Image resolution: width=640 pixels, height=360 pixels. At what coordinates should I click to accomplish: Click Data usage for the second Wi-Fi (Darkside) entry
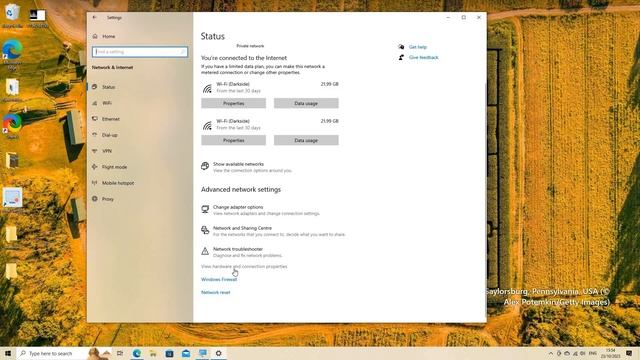click(x=306, y=140)
